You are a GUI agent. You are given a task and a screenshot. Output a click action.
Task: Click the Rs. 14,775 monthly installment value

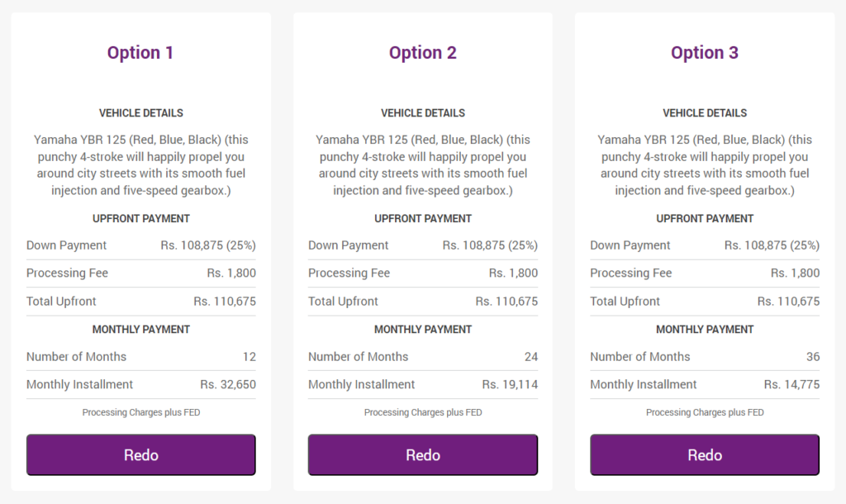point(791,384)
